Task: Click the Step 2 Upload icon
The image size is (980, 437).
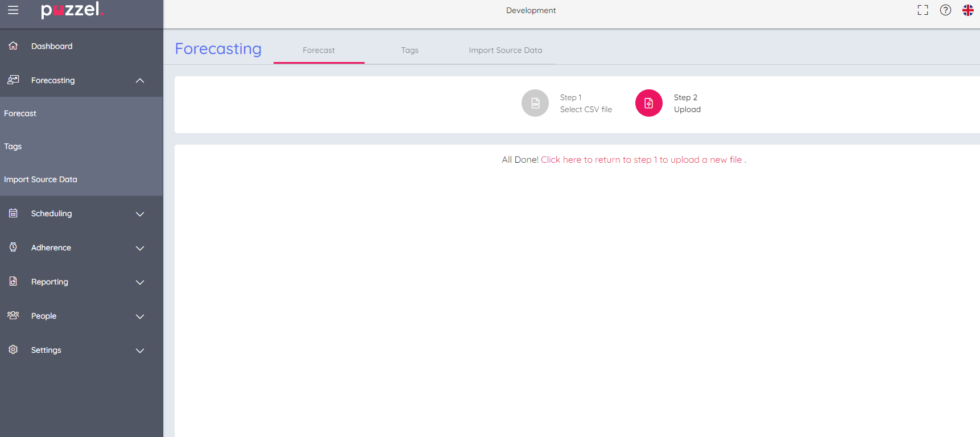Action: [x=649, y=103]
